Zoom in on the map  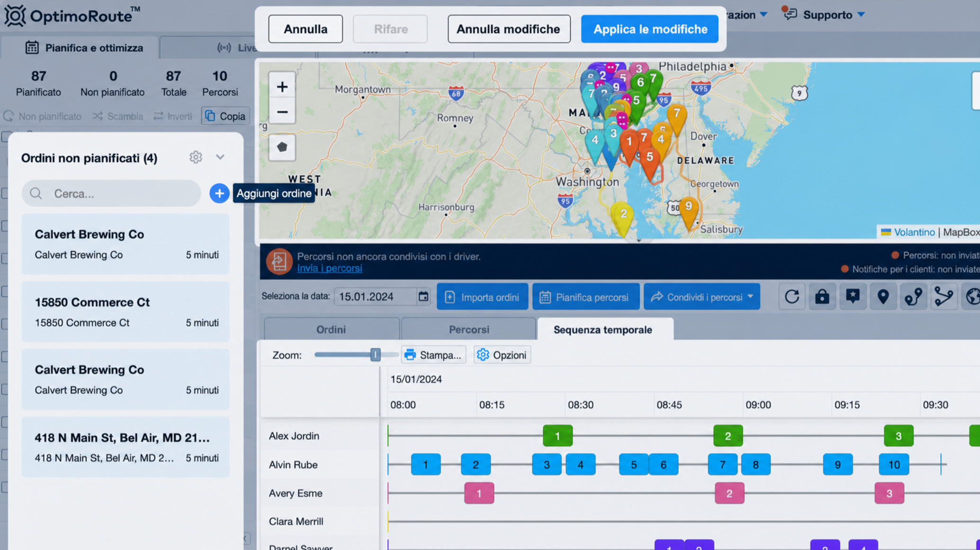[282, 87]
